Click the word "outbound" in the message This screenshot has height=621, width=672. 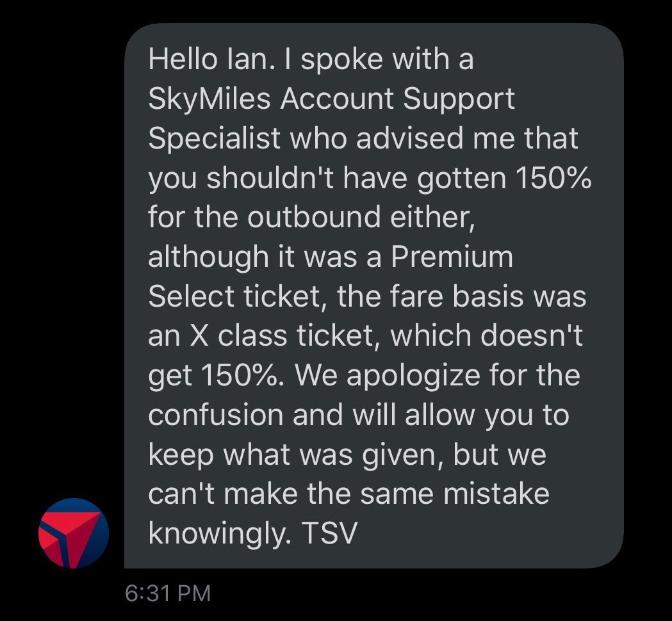coord(314,216)
